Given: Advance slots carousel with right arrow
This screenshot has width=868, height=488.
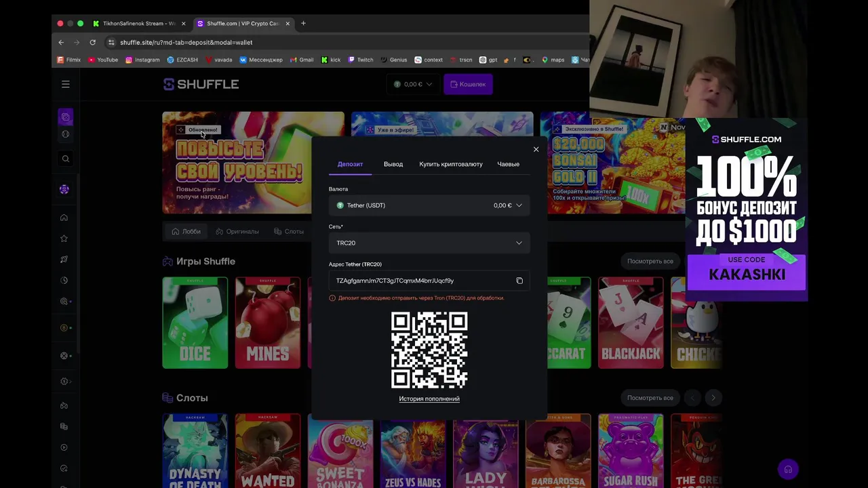Looking at the screenshot, I should tap(713, 398).
